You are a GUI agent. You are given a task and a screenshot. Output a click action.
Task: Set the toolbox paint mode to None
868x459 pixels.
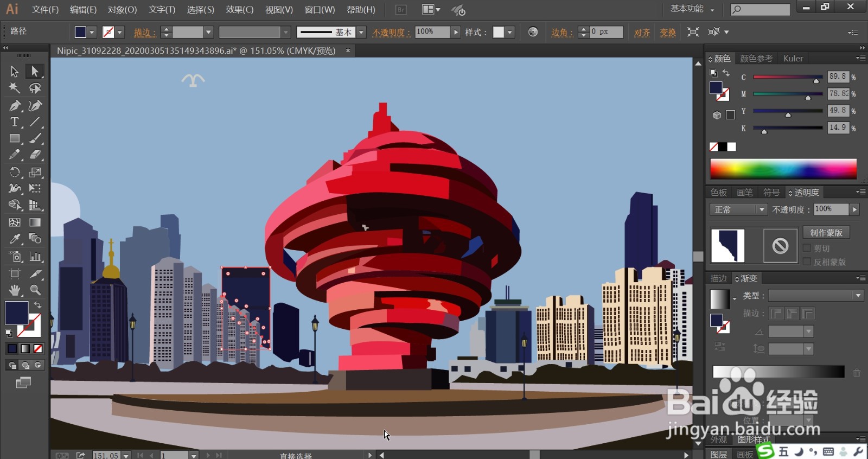pyautogui.click(x=38, y=348)
